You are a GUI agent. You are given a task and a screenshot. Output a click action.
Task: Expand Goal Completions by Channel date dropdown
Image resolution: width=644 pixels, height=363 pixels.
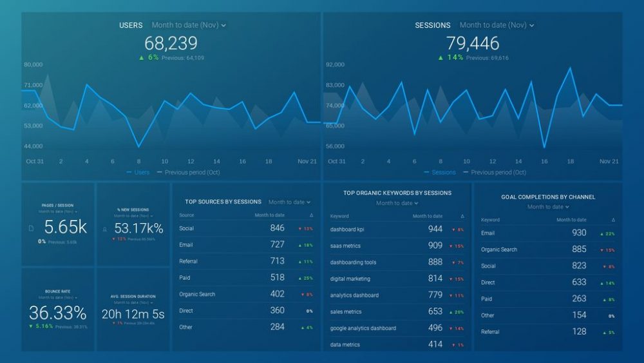[548, 207]
